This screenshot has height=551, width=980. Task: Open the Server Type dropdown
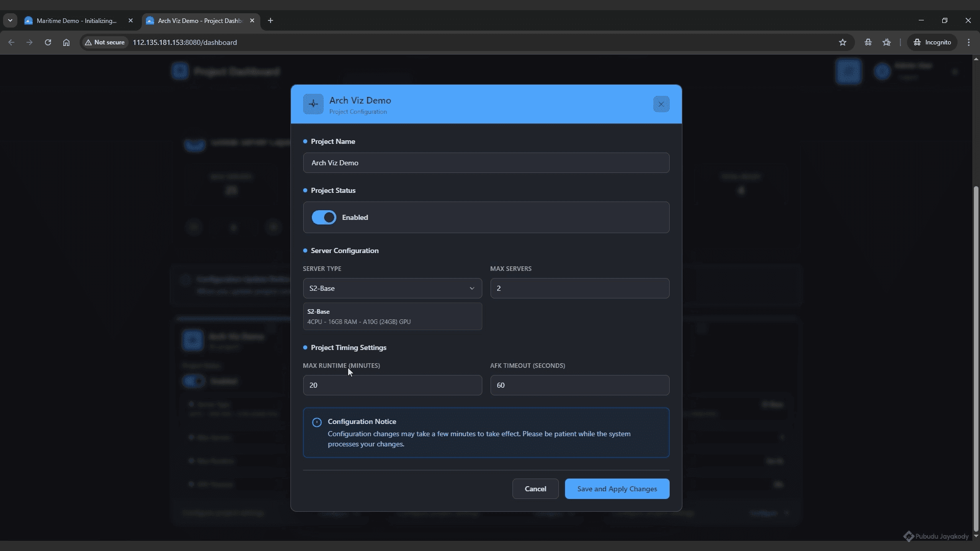[x=392, y=288]
